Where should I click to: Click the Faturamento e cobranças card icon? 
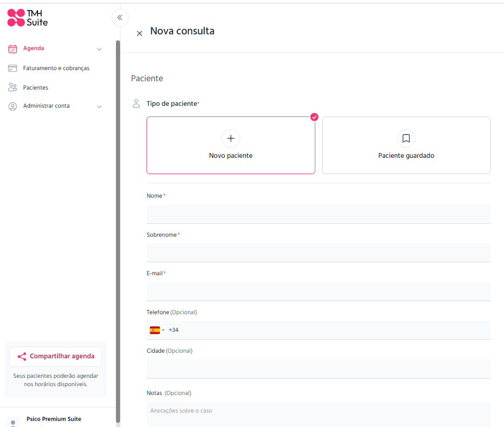13,68
